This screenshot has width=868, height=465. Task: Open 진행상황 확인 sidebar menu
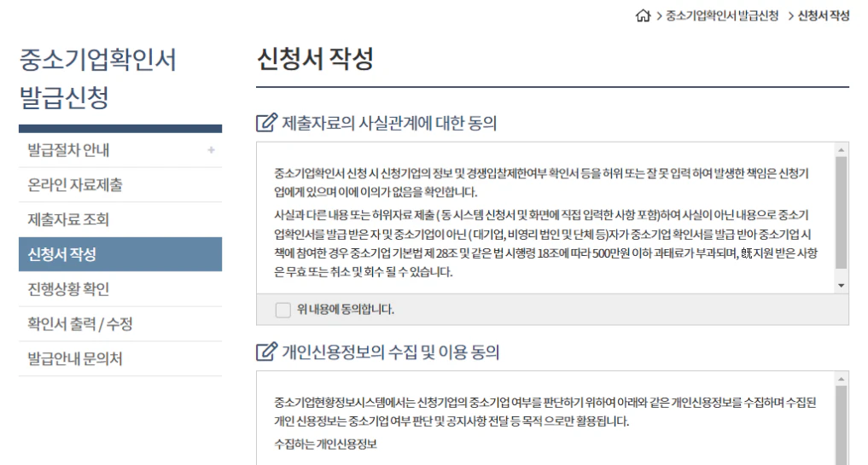click(120, 289)
